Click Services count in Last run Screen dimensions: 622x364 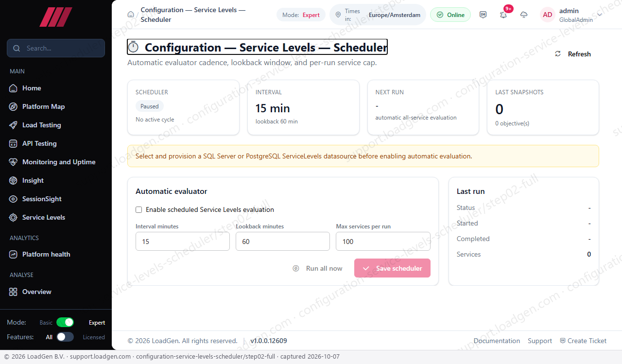(x=589, y=254)
